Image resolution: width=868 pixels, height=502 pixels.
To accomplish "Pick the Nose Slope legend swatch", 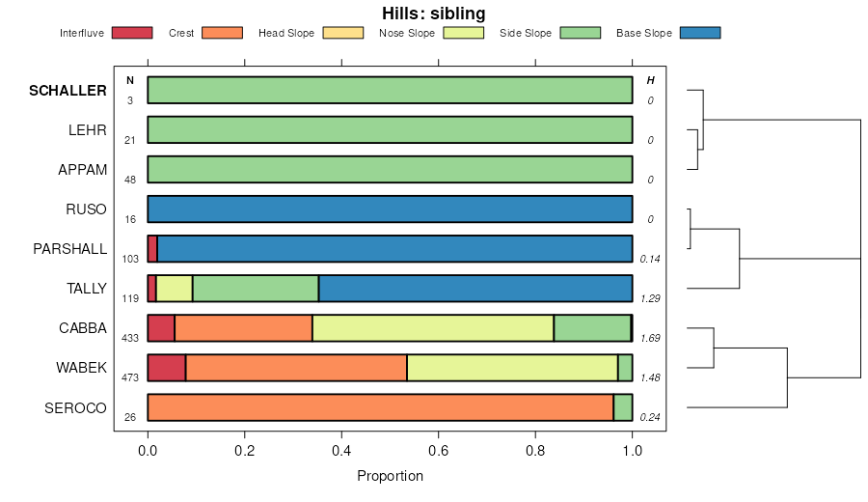I will [463, 33].
